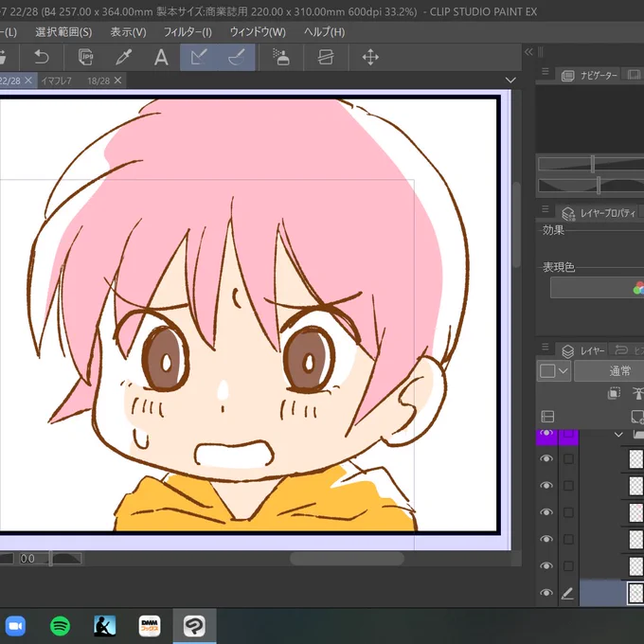
Task: Open Zoom from the taskbar
Action: click(15, 626)
